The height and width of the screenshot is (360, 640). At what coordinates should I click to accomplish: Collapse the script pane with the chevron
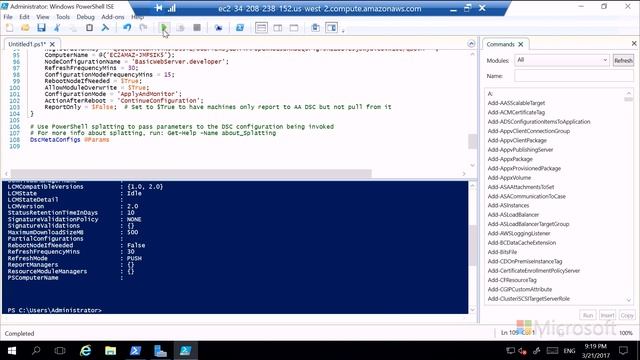(471, 44)
